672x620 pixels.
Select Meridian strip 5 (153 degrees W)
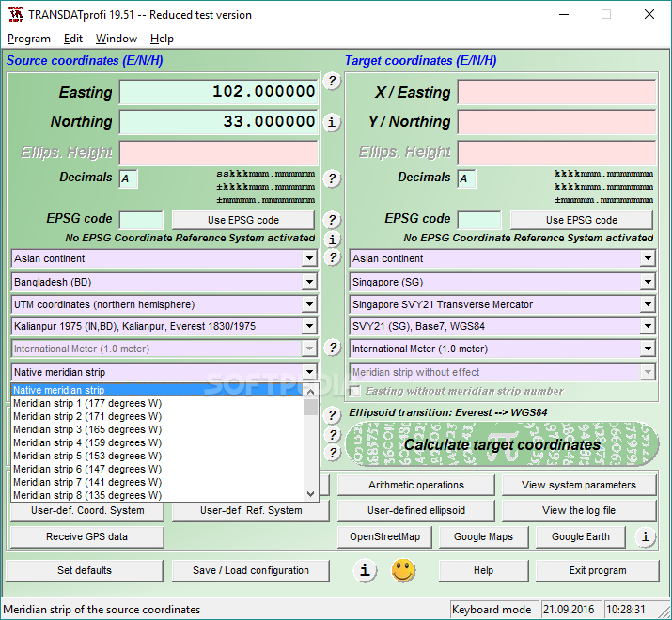[157, 456]
